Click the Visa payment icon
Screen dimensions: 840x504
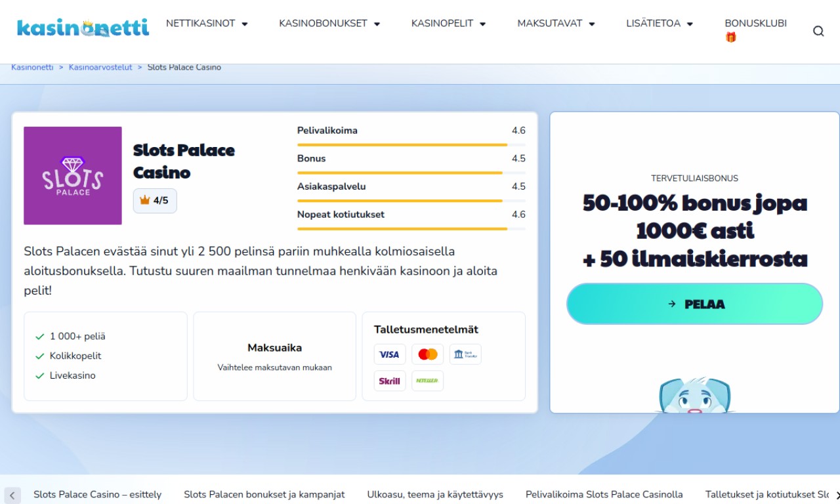390,354
